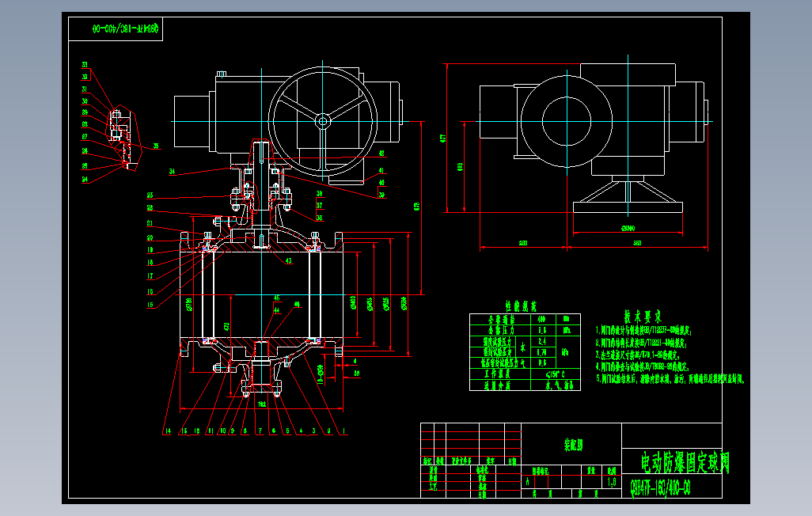The width and height of the screenshot is (812, 516).
Task: Select the ≤150°C cell in the performance table
Action: point(555,374)
